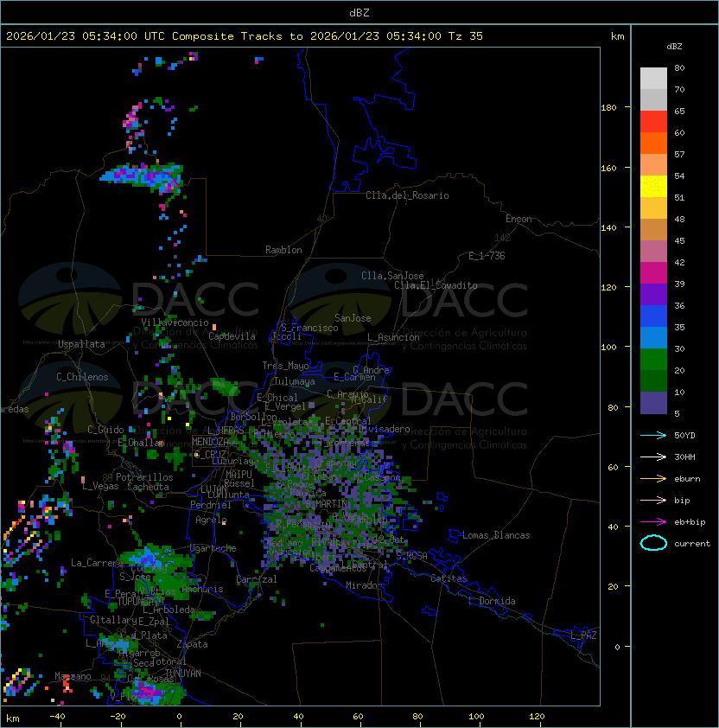Click the Ugarteche map label
This screenshot has height=728, width=719.
click(x=213, y=548)
